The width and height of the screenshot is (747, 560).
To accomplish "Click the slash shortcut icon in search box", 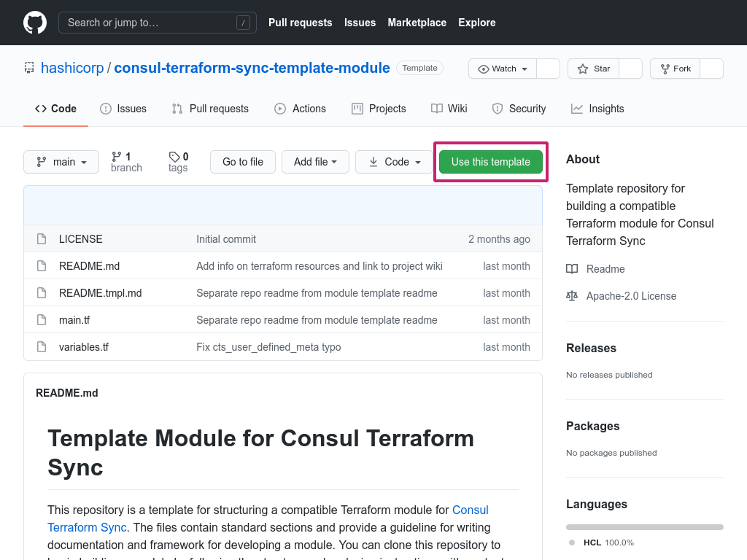I will coord(243,23).
